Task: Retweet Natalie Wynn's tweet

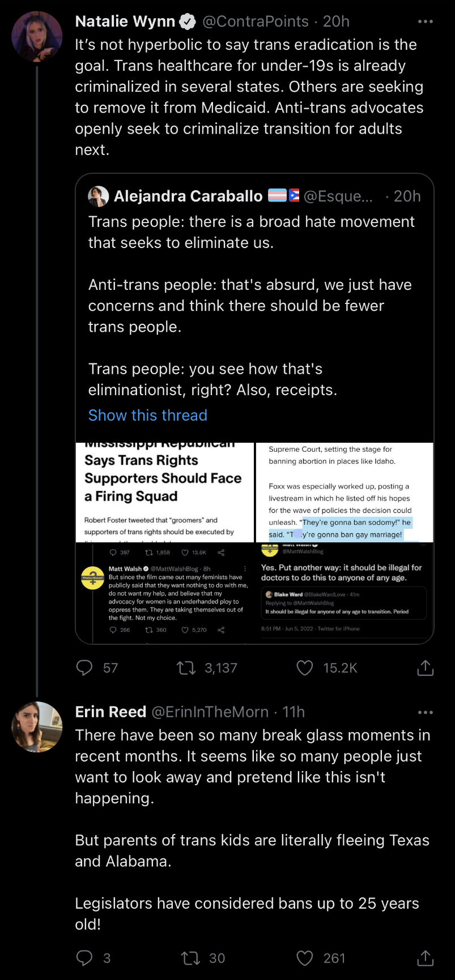Action: pyautogui.click(x=186, y=668)
